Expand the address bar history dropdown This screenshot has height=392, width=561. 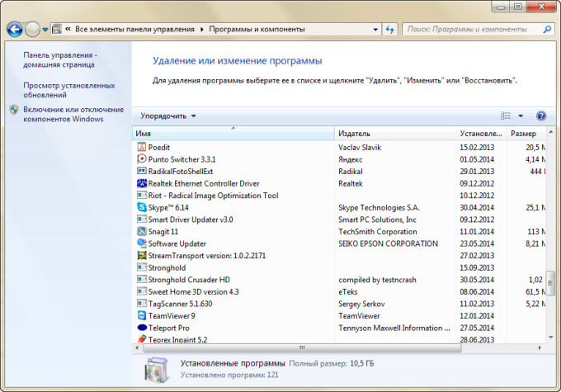coord(375,30)
